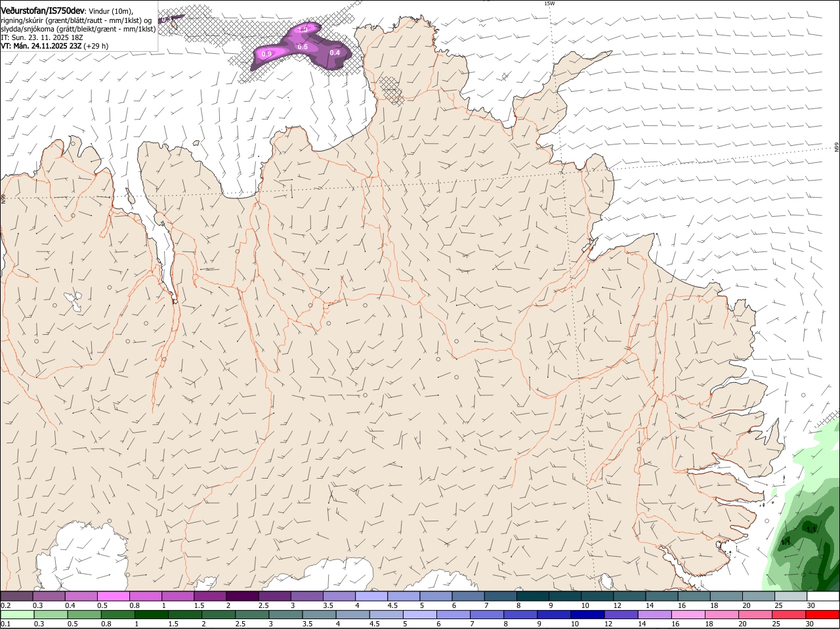Click the 15W longitude label
The image size is (840, 629).
click(x=550, y=3)
